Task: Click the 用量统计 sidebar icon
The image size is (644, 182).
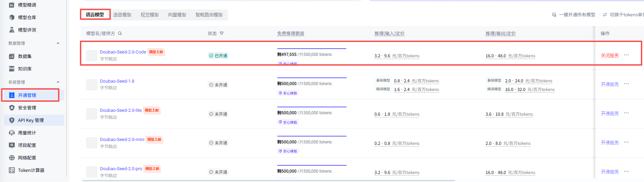Action: (12, 133)
